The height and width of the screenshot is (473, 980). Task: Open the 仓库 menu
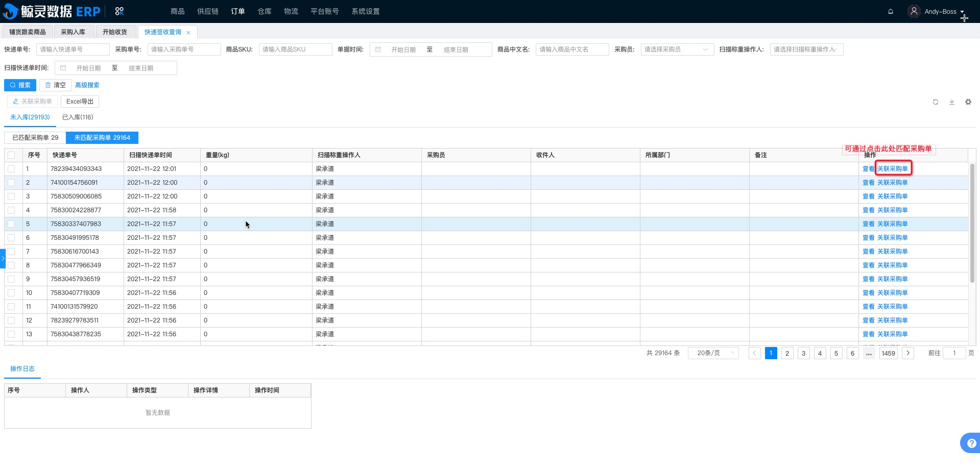[x=265, y=11]
